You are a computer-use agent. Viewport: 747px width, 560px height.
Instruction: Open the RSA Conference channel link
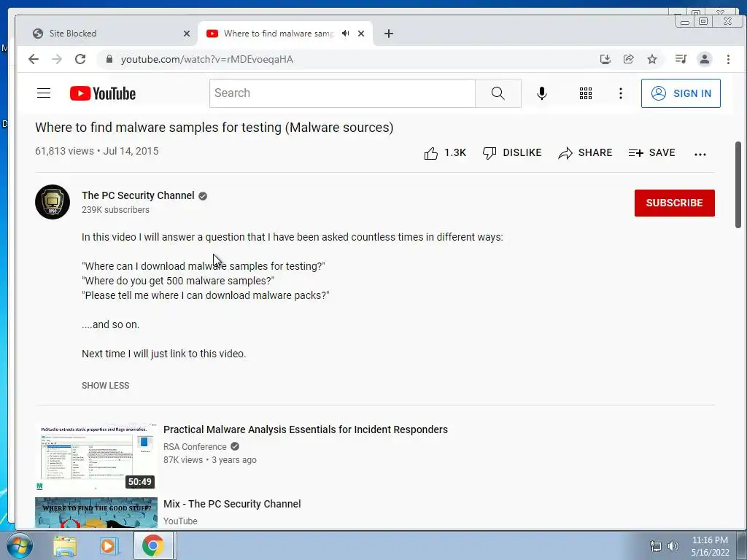pyautogui.click(x=195, y=447)
